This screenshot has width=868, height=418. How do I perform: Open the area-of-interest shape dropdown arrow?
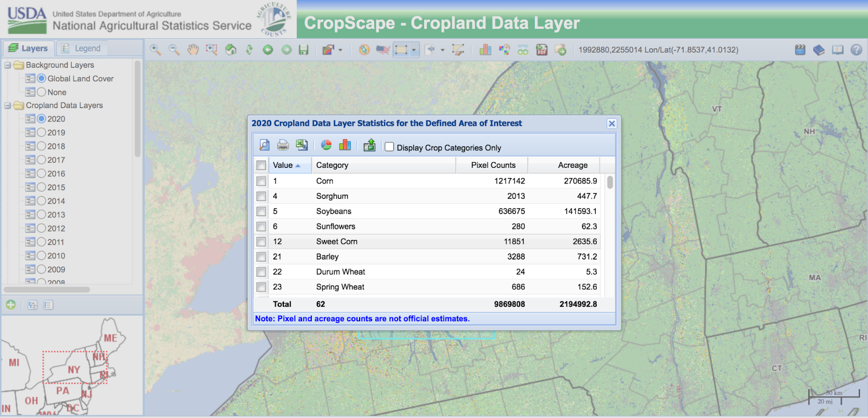[414, 50]
